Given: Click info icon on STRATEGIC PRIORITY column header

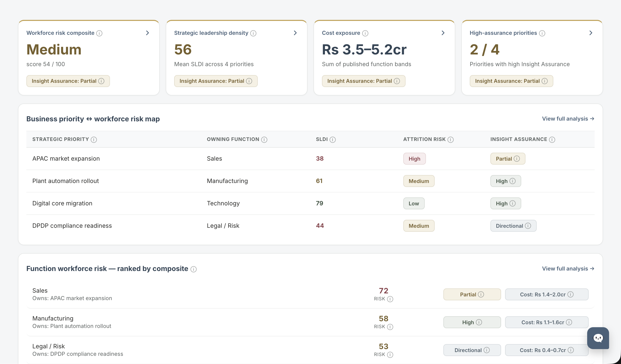Looking at the screenshot, I should (94, 139).
